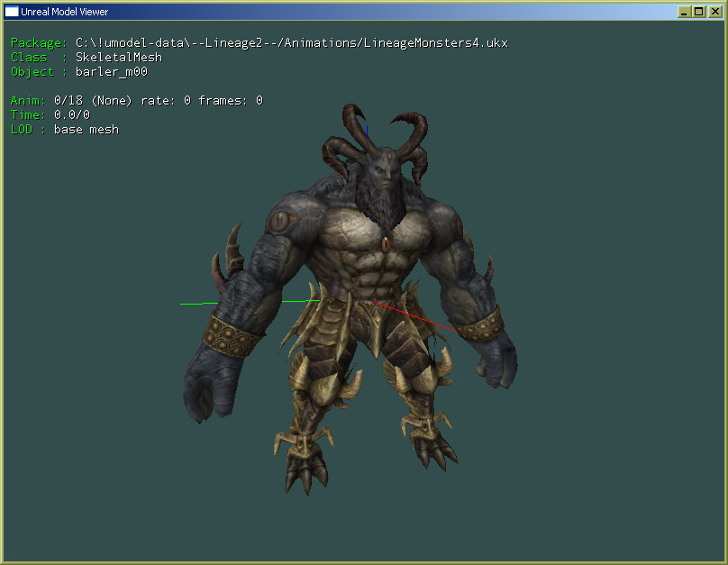Close the Unreal Model Viewer window
Viewport: 728px width, 565px height.
click(715, 12)
